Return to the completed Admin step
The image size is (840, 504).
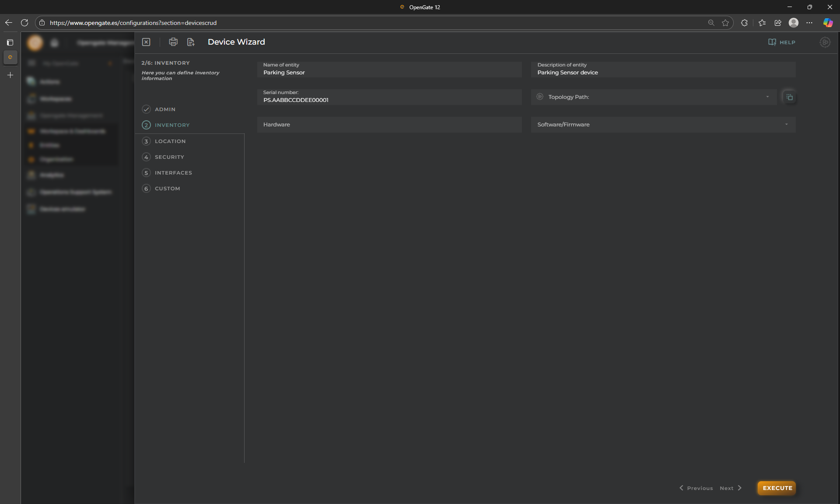tap(164, 109)
